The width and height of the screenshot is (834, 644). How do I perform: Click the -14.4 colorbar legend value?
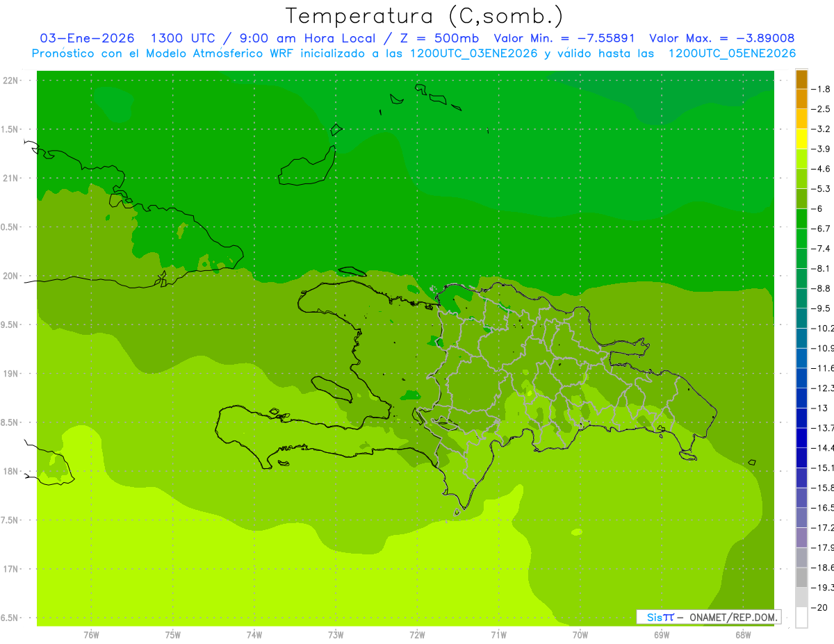click(823, 447)
